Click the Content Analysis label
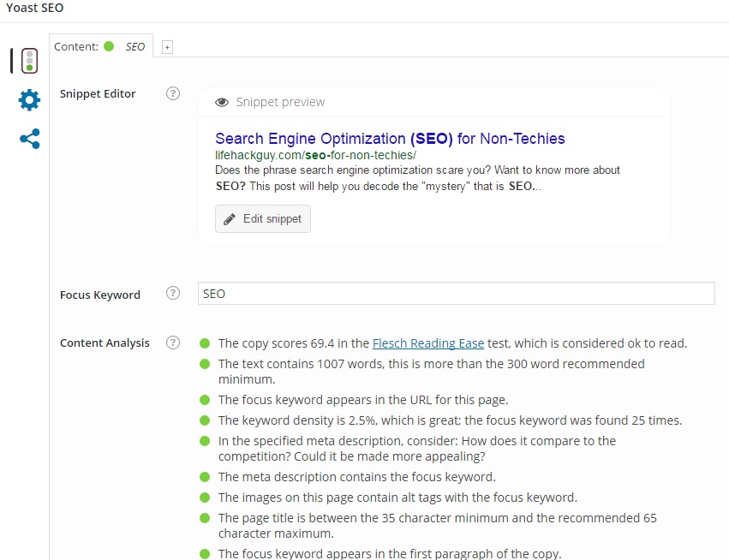 [x=105, y=343]
